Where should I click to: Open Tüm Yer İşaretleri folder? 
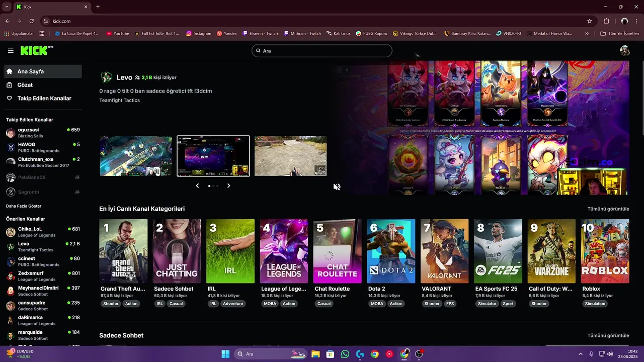point(620,34)
